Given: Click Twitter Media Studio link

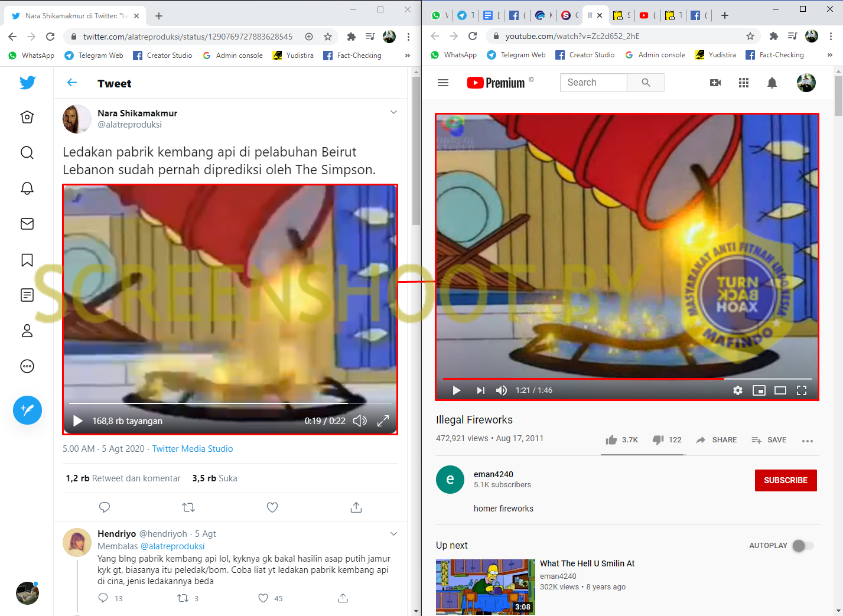Looking at the screenshot, I should coord(193,449).
